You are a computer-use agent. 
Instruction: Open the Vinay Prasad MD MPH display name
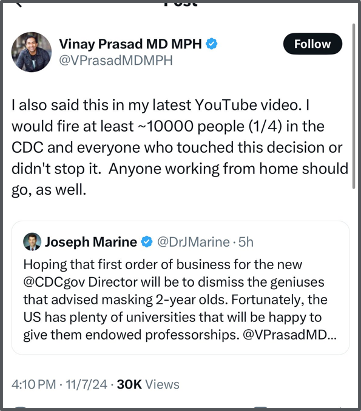point(130,44)
